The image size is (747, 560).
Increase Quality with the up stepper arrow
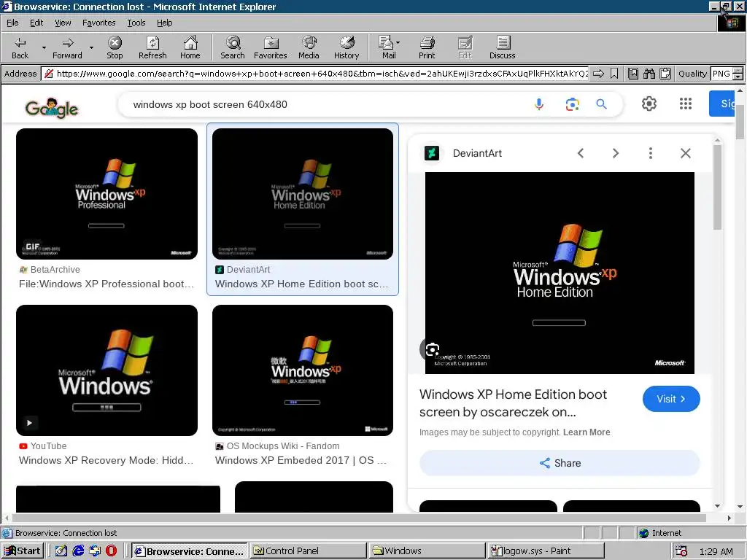click(x=738, y=71)
